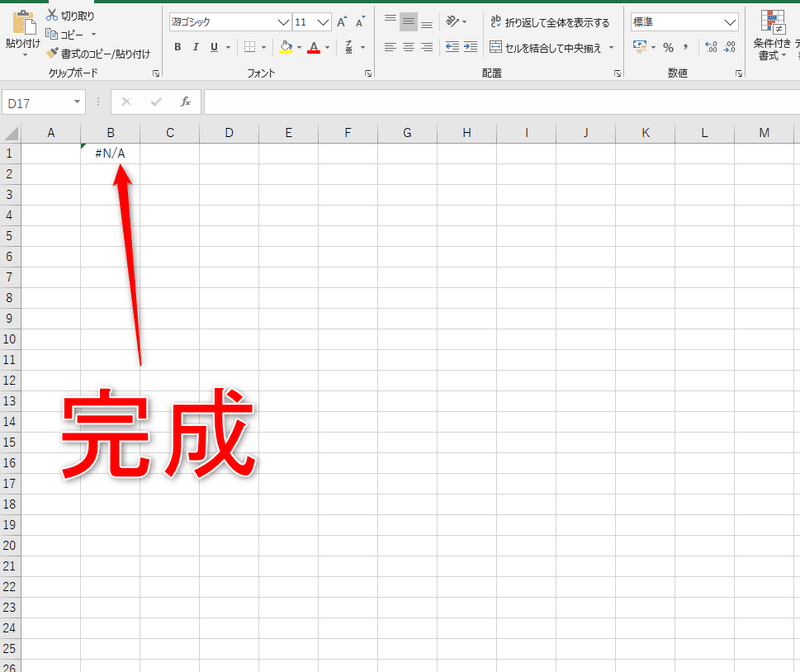Image resolution: width=800 pixels, height=672 pixels.
Task: Click into the formula bar input
Action: 502,102
